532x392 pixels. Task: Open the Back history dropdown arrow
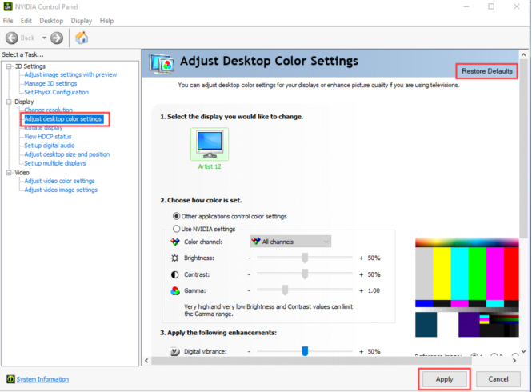44,38
